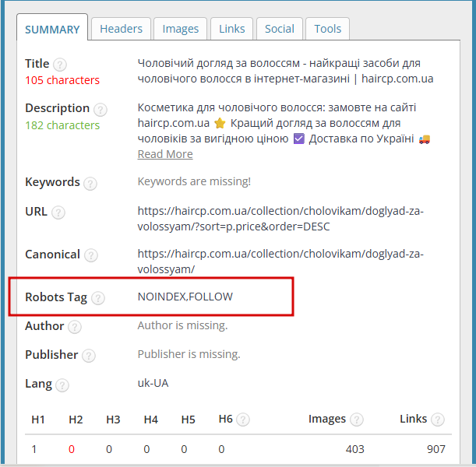Click the H6 column header label
Viewport: 476px width, 467px height.
coord(226,419)
